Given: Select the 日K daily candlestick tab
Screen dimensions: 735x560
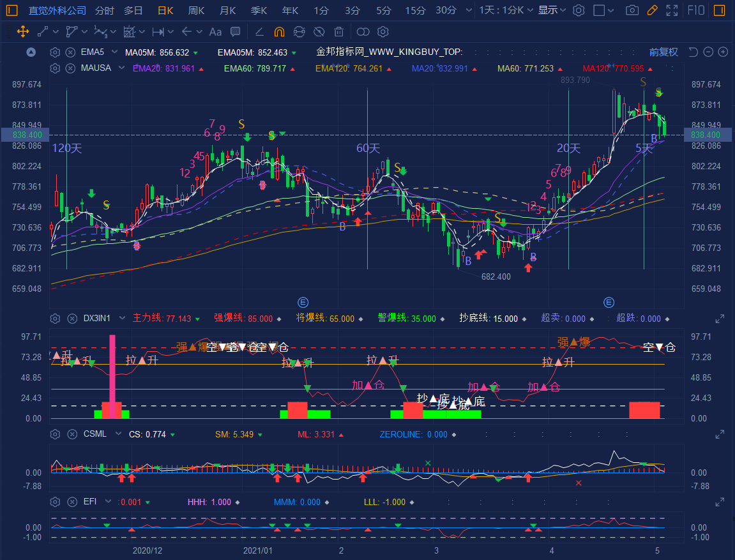Looking at the screenshot, I should point(165,10).
